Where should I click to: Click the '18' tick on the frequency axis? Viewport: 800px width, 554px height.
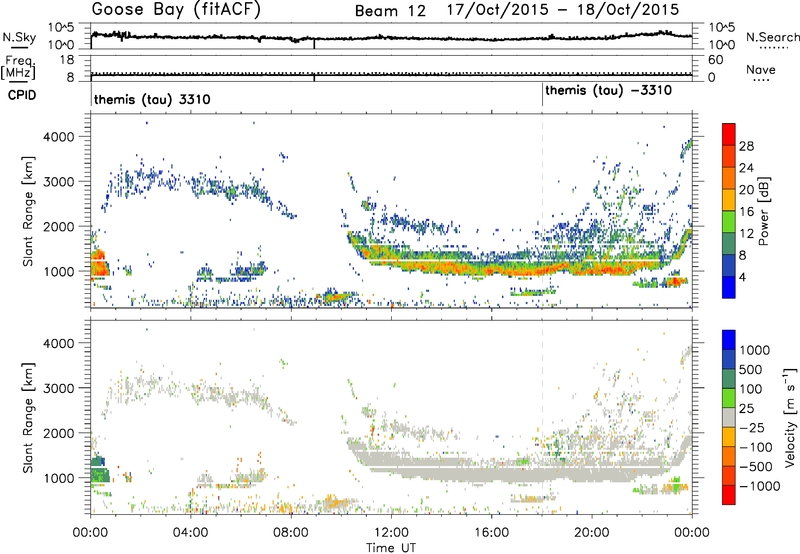(x=67, y=60)
